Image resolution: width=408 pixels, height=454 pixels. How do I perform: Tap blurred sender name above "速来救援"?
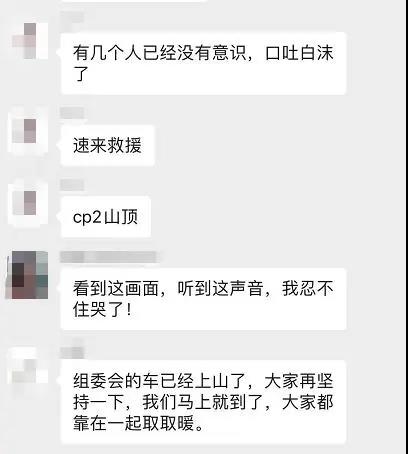point(72,113)
